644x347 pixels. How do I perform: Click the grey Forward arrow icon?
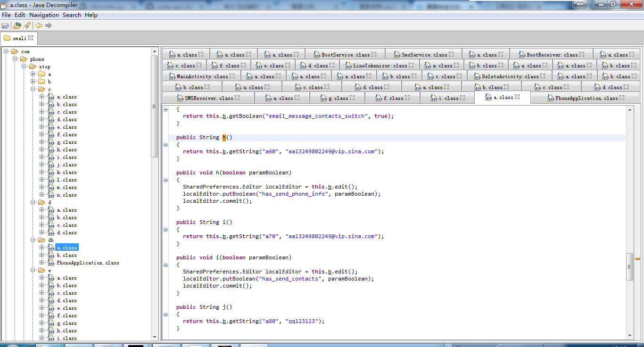(x=49, y=25)
